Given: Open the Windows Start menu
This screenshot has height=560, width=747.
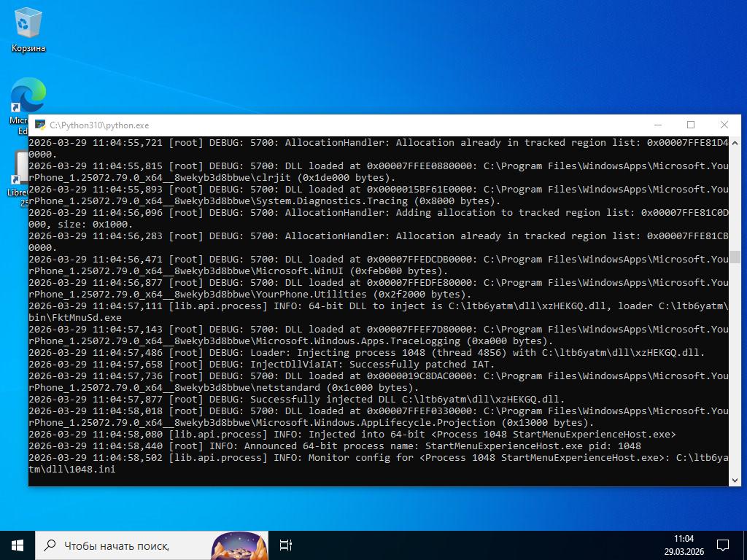Looking at the screenshot, I should [x=18, y=545].
